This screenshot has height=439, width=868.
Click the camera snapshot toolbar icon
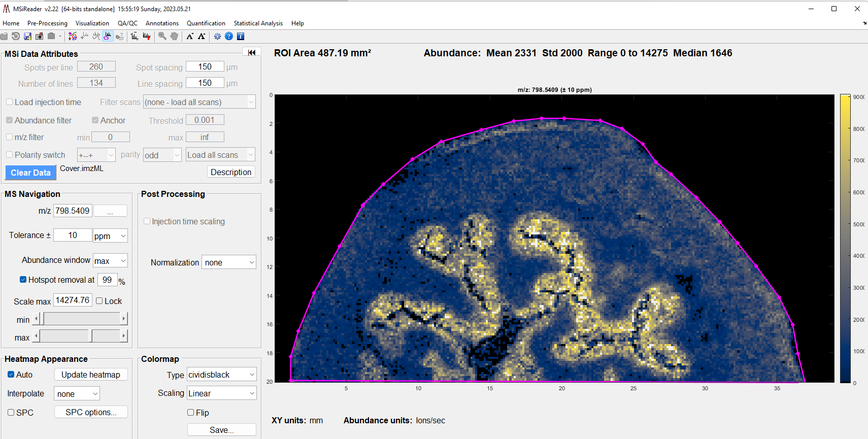pos(39,36)
